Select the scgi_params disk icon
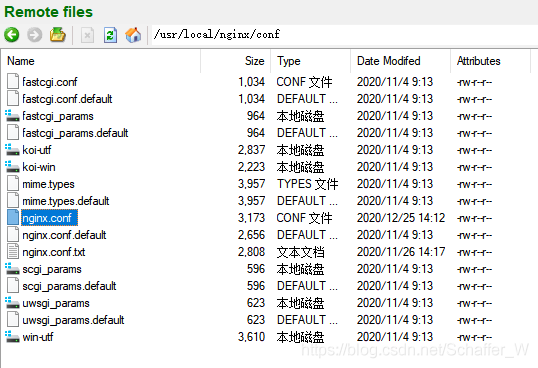This screenshot has width=538, height=368. pyautogui.click(x=12, y=269)
